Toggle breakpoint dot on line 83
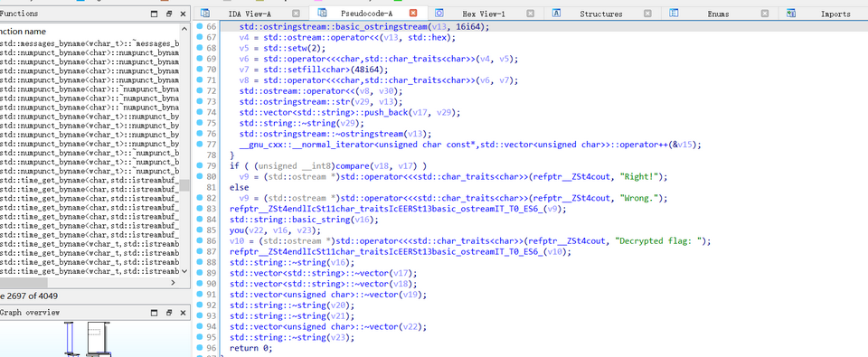 199,209
